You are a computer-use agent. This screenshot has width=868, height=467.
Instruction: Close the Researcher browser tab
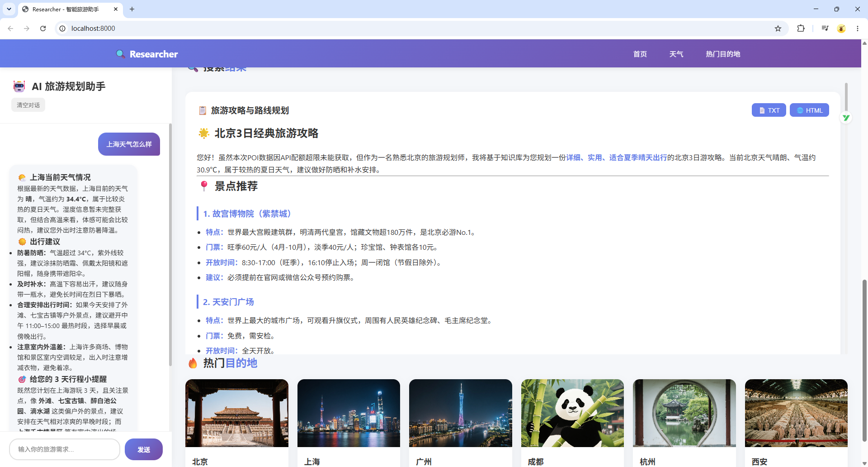click(x=116, y=9)
